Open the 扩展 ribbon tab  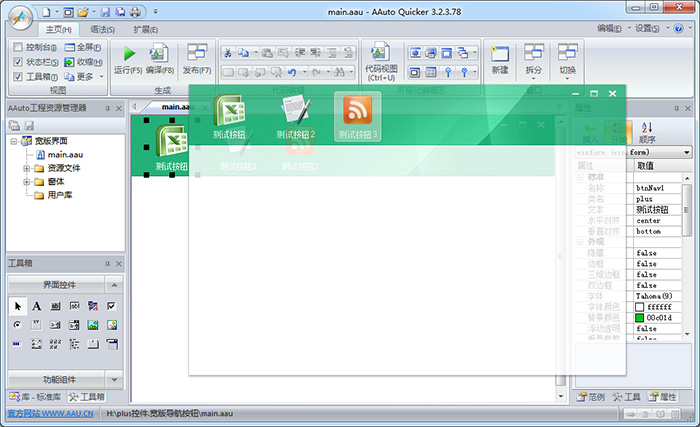click(x=146, y=29)
